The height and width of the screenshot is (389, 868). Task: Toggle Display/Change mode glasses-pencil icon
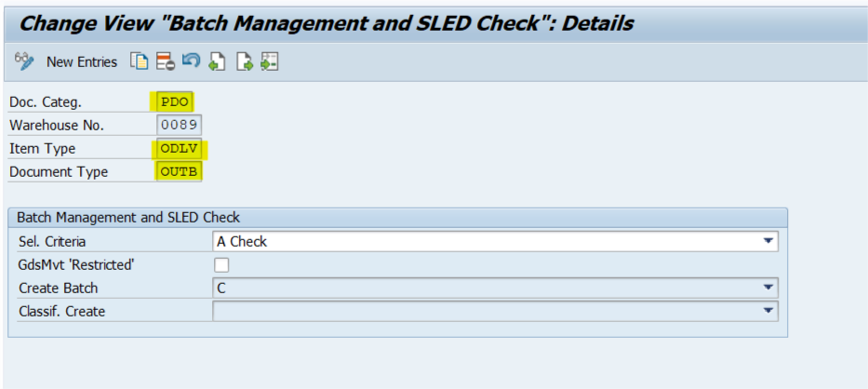tap(24, 61)
